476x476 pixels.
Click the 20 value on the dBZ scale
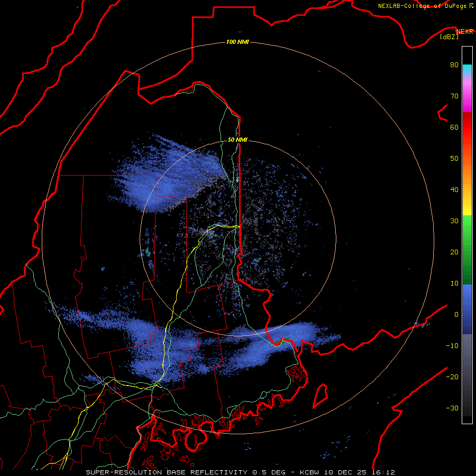pyautogui.click(x=454, y=252)
